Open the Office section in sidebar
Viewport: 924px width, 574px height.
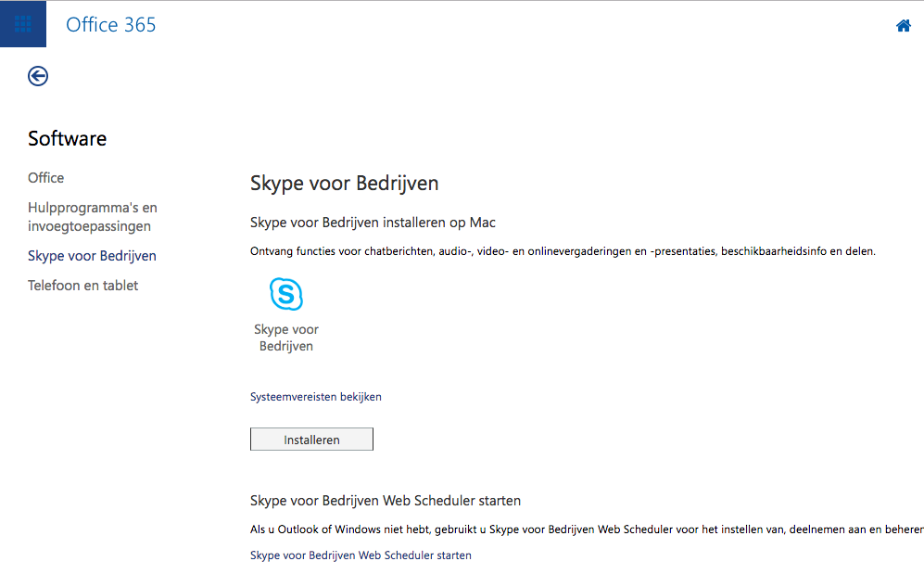[46, 177]
